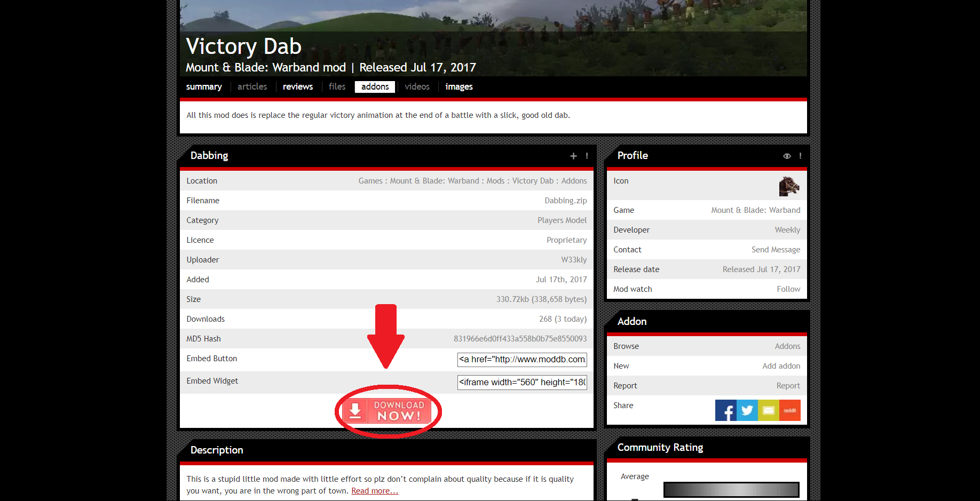
Task: Click the exclamation icon in Dabbing header
Action: click(587, 156)
